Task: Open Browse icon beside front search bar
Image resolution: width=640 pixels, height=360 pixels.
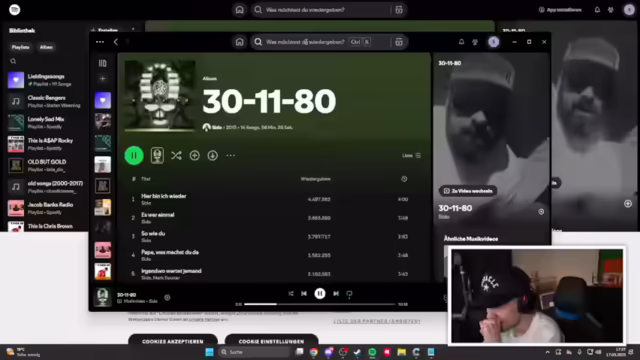Action: (x=399, y=42)
